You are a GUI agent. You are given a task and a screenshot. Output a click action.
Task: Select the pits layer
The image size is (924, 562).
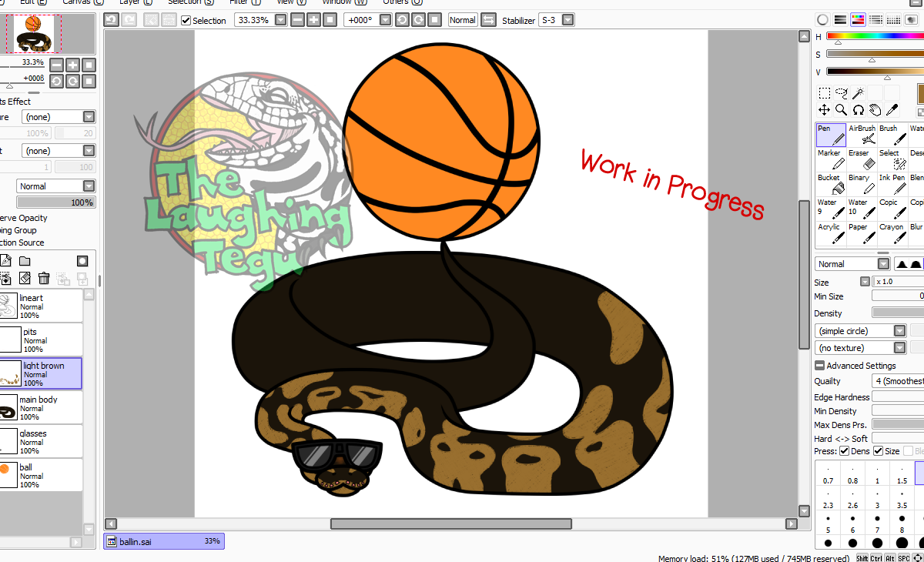point(41,340)
